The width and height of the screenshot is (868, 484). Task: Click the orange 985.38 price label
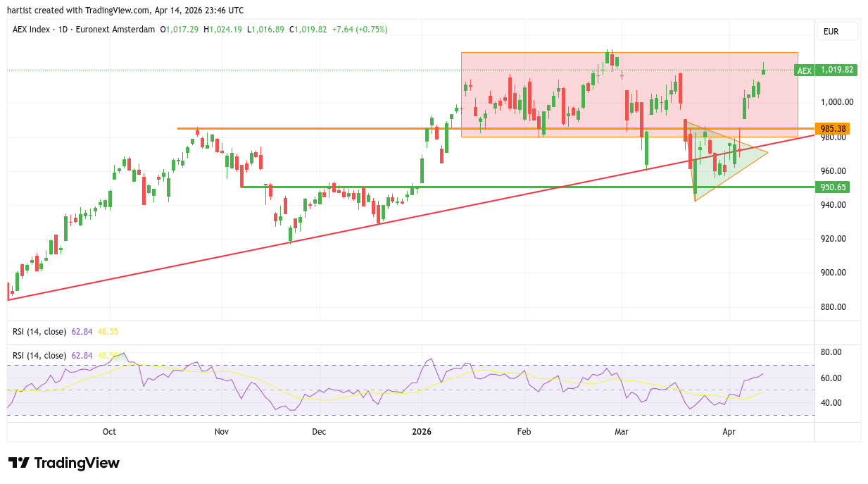pyautogui.click(x=833, y=129)
